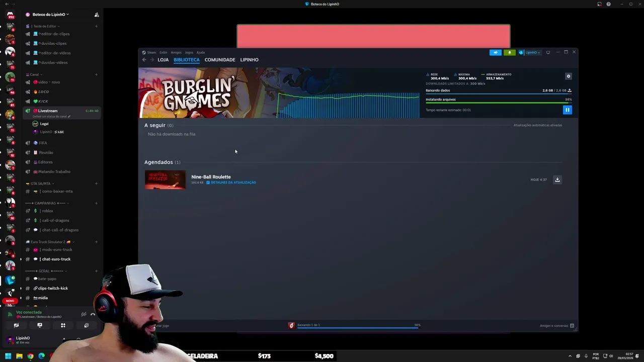
Task: Toggle screen share in Discord voice panel
Action: point(40,325)
